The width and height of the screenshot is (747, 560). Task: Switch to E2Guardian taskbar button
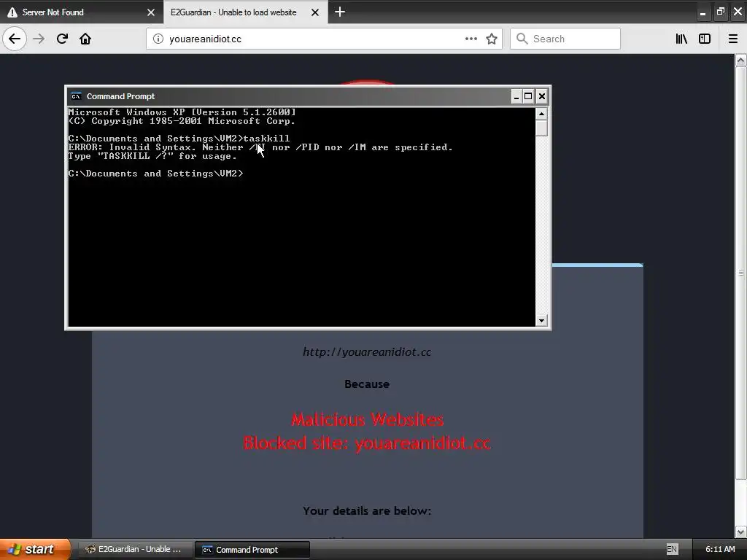click(x=135, y=550)
